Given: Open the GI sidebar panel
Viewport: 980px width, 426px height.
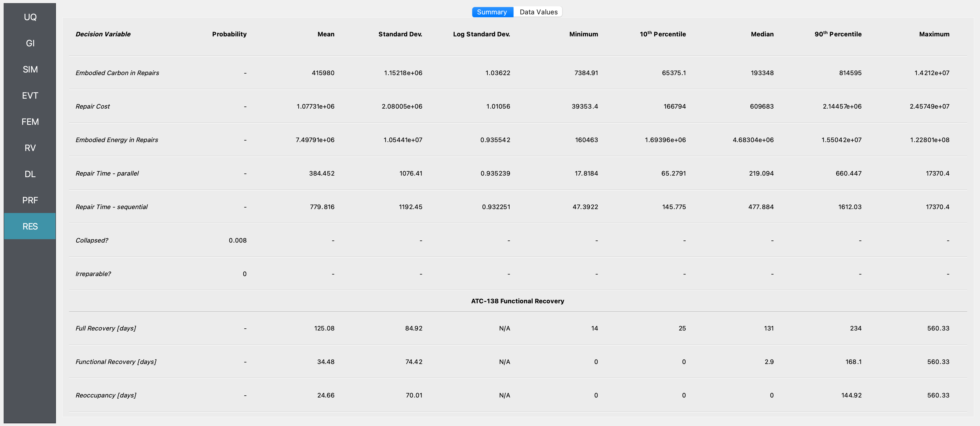Looking at the screenshot, I should point(30,43).
